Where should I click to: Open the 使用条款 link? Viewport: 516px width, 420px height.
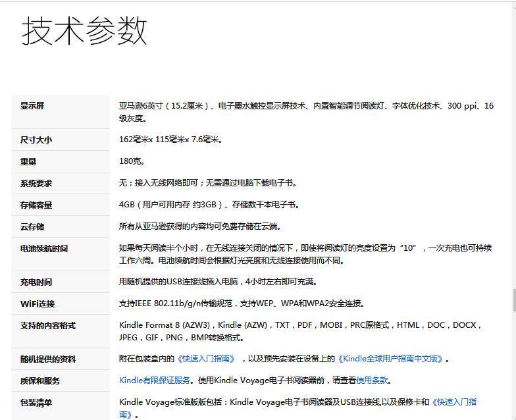(x=372, y=381)
